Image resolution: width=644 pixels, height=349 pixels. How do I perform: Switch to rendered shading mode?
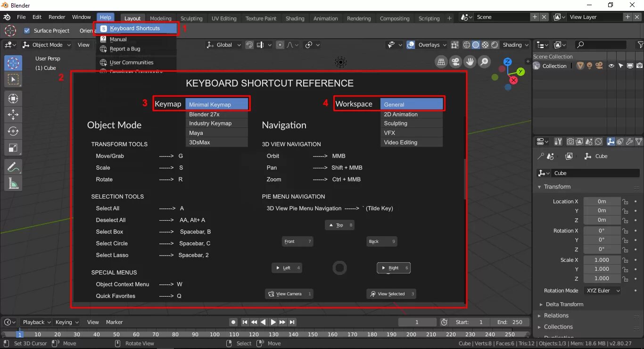(x=495, y=45)
